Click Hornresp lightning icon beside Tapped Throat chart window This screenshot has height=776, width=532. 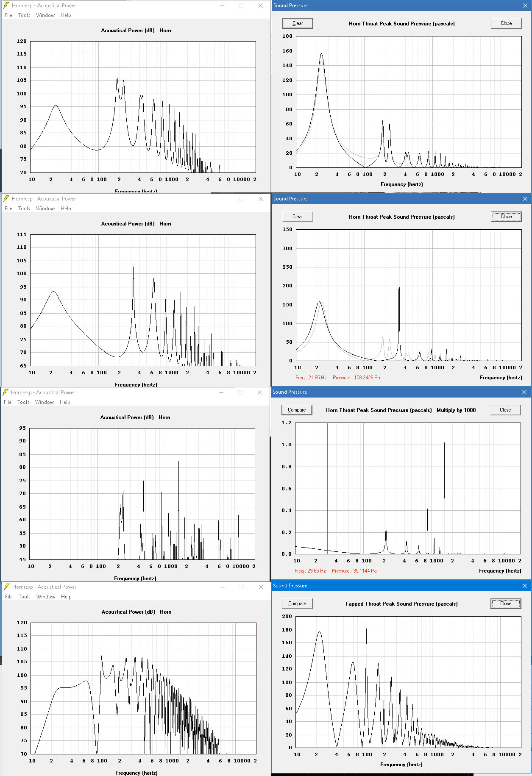7,587
